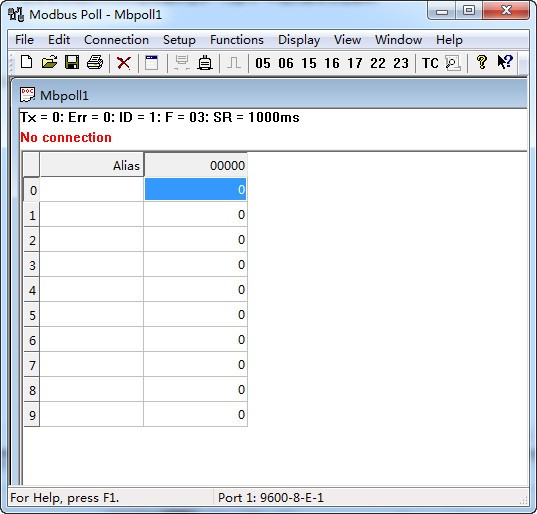Screen dimensions: 537x514
Task: Maximize the Modbus Poll window
Action: 469,11
